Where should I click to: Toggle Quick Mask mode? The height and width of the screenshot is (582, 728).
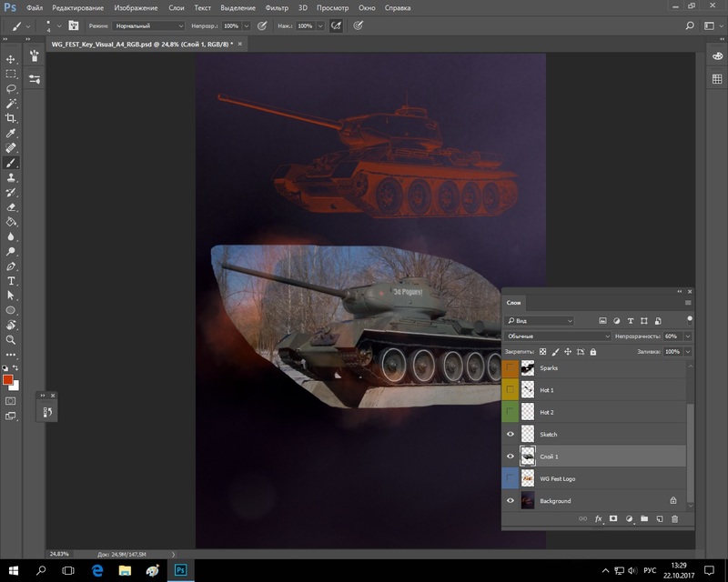[11, 401]
